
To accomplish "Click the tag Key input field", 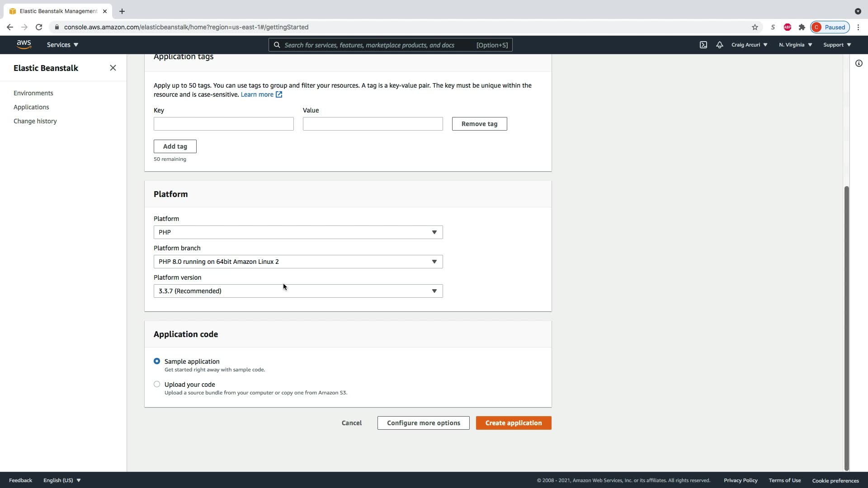I will [x=223, y=124].
